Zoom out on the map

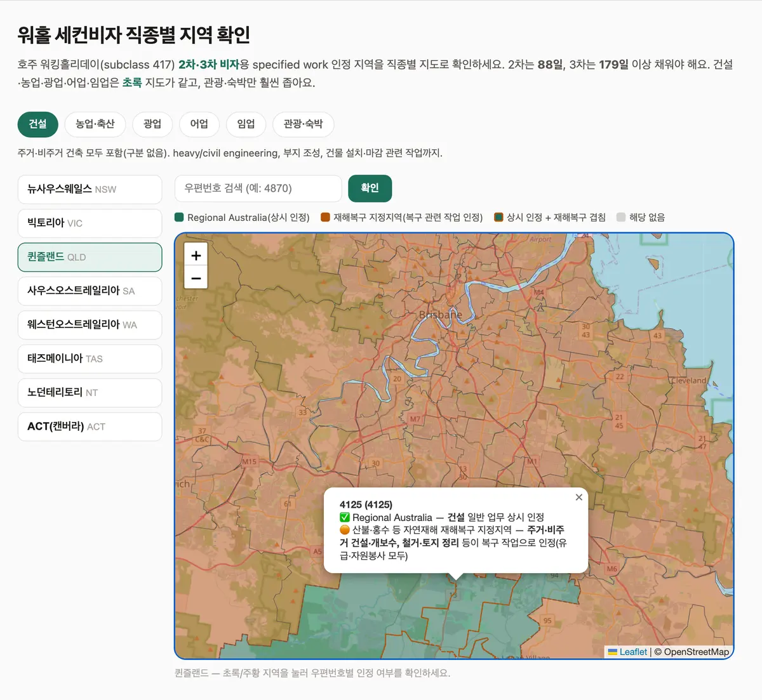coord(196,278)
